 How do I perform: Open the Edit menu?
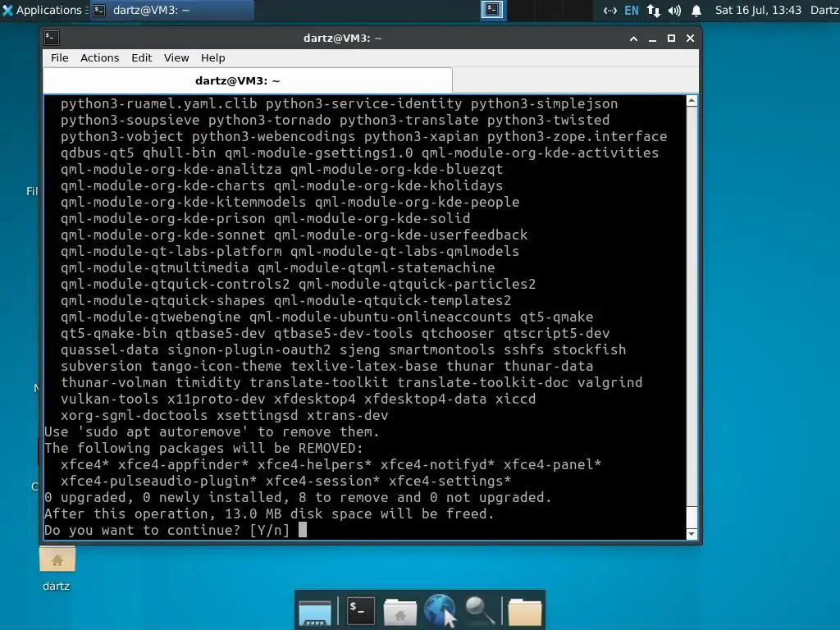click(141, 58)
